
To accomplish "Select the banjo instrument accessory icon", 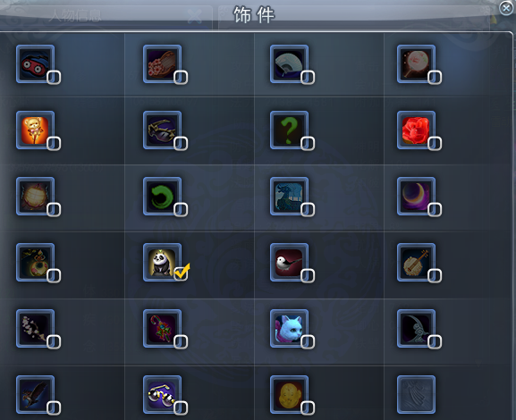I will coord(417,263).
